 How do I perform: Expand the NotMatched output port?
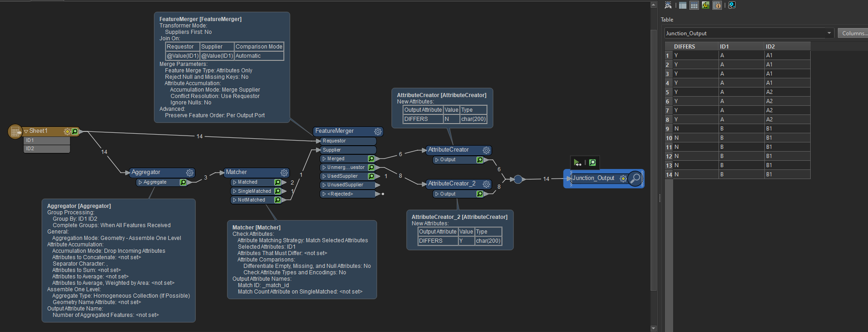pos(235,200)
